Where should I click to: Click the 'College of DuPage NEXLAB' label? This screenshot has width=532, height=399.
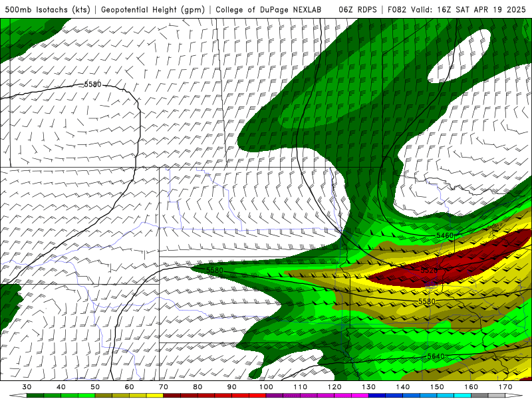(x=269, y=9)
